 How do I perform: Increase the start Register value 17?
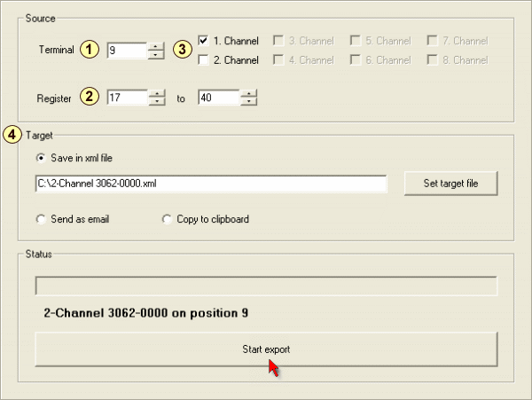[x=157, y=94]
